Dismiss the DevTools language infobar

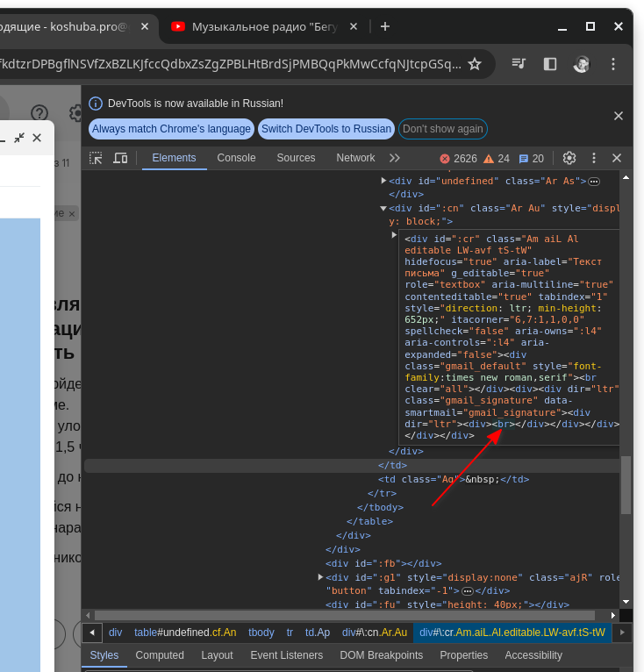619,116
